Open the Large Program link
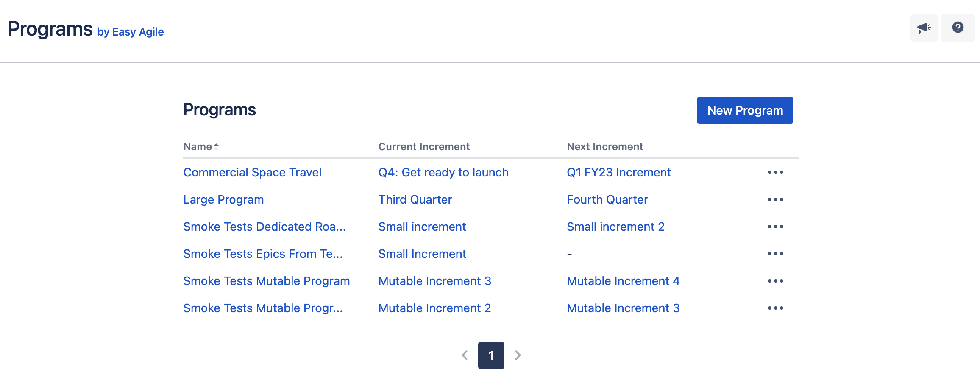 [x=223, y=199]
